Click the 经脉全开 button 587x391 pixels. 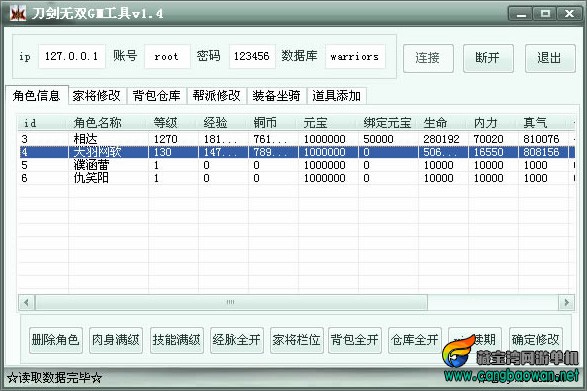[x=237, y=340]
